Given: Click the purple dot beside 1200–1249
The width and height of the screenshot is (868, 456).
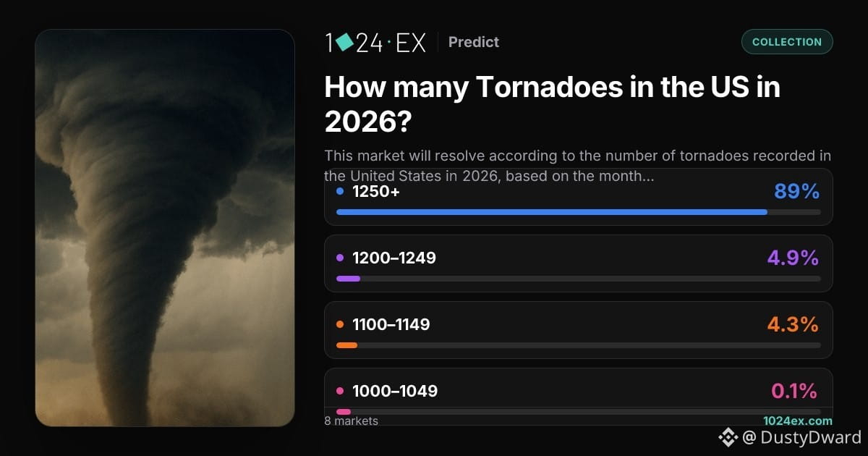Looking at the screenshot, I should pyautogui.click(x=340, y=258).
